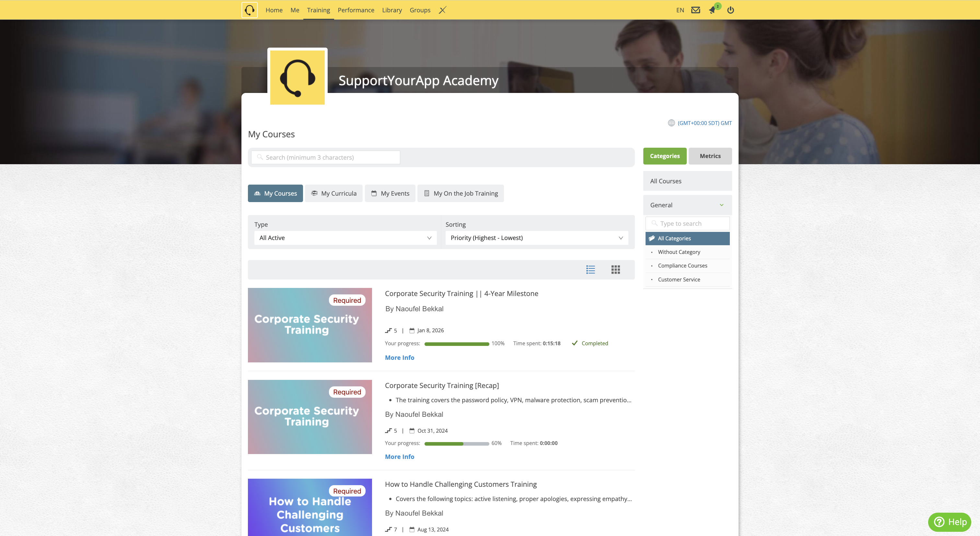
Task: Click the X icon in the navigation bar
Action: tap(442, 10)
